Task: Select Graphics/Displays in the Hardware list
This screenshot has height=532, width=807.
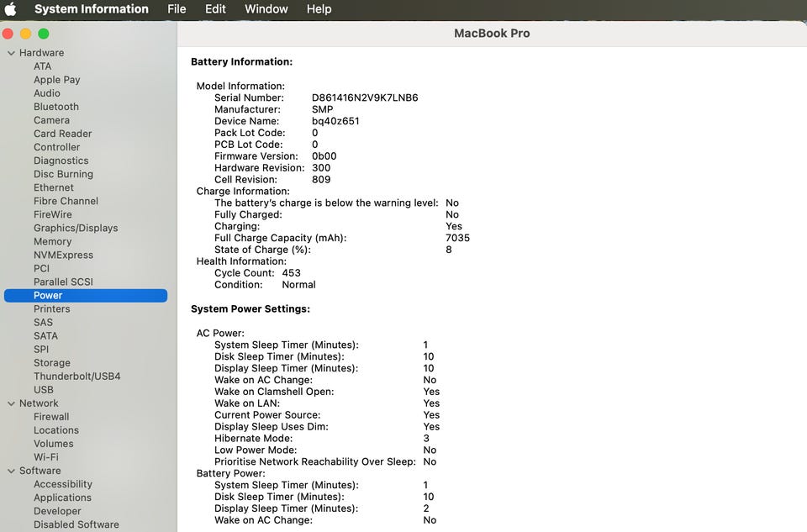Action: tap(76, 228)
